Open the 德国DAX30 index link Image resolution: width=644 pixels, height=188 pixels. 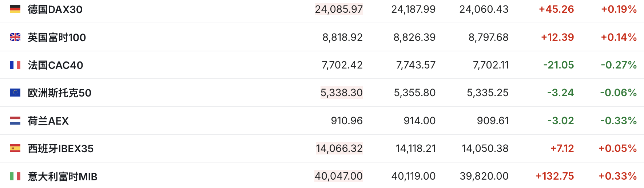coord(55,9)
